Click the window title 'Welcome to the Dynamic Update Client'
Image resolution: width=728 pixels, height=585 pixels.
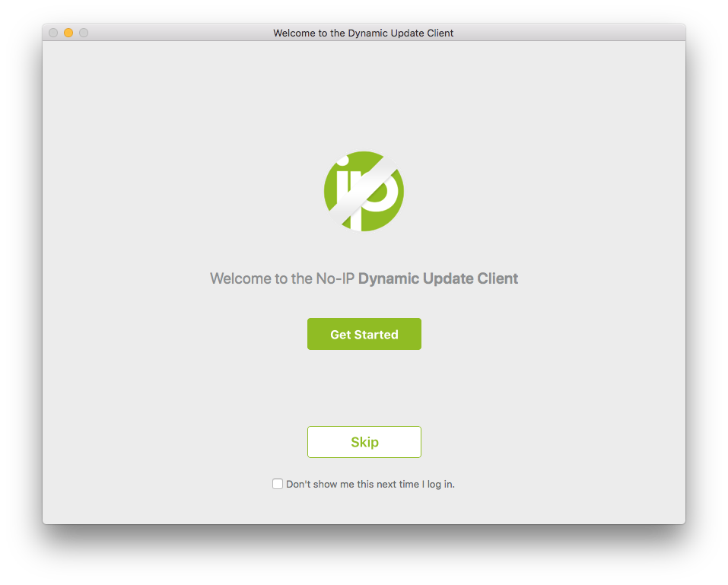pos(363,33)
